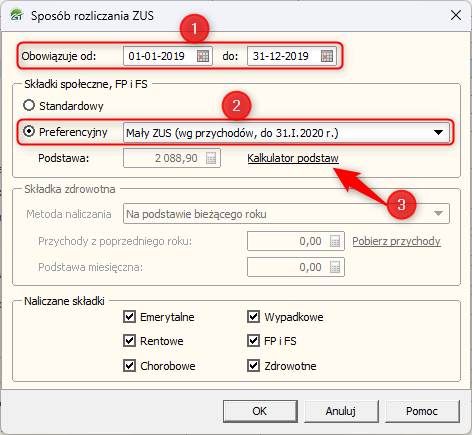Screen dimensions: 472x435
Task: Toggle the Emerytalne checkbox
Action: pyautogui.click(x=129, y=317)
